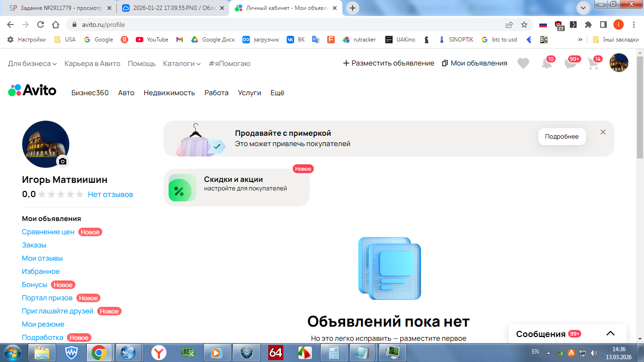Open 'Бонусы' sidebar link
This screenshot has width=644, height=362.
(34, 285)
